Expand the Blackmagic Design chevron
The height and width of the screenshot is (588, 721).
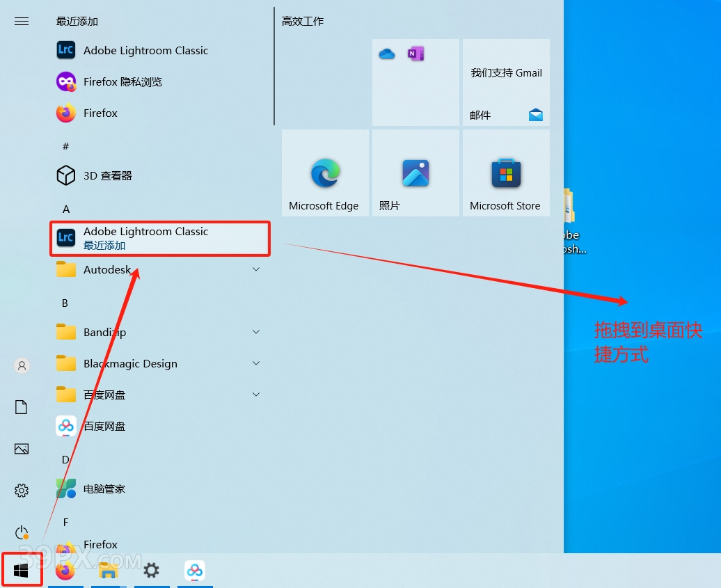click(256, 363)
